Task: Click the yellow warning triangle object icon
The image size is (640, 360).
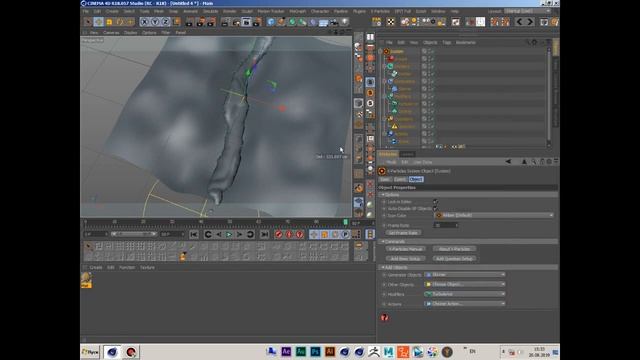Action: click(394, 127)
